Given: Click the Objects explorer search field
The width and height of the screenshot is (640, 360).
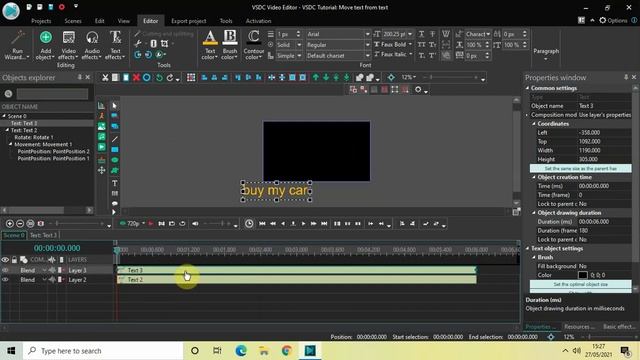Looking at the screenshot, I should tap(52, 94).
